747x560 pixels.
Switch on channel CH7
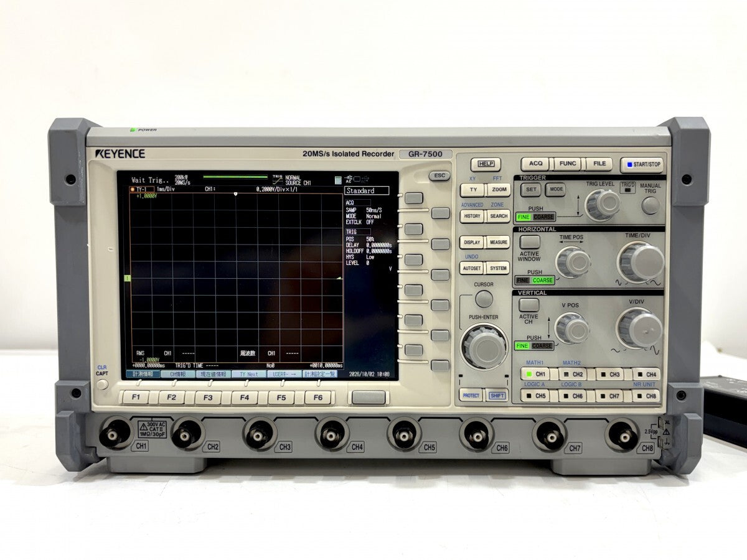[x=609, y=396]
